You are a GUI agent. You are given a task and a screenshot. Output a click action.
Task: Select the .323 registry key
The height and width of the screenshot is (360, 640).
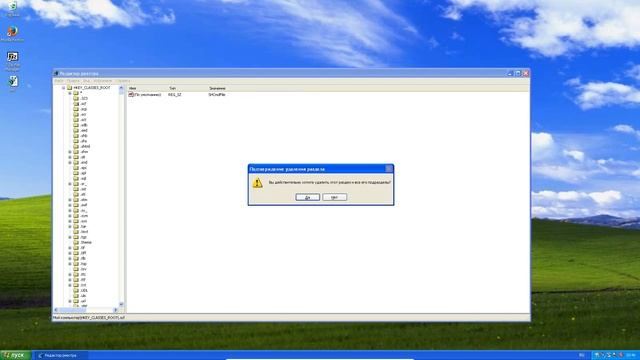[x=84, y=98]
